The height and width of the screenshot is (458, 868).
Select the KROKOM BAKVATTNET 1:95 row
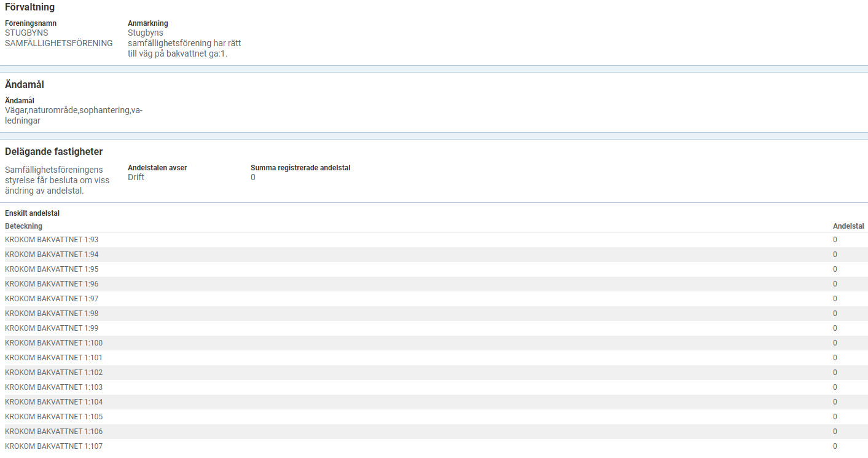click(x=52, y=269)
